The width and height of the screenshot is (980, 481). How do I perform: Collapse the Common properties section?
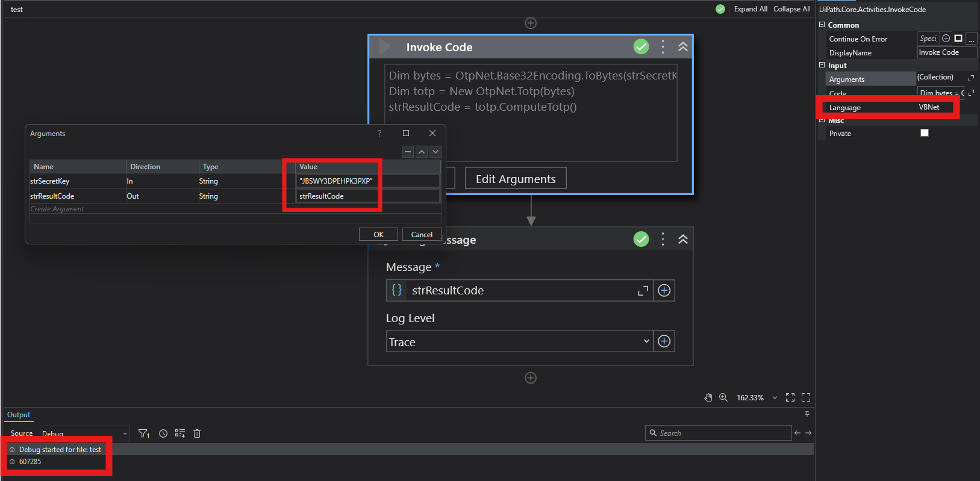[822, 25]
